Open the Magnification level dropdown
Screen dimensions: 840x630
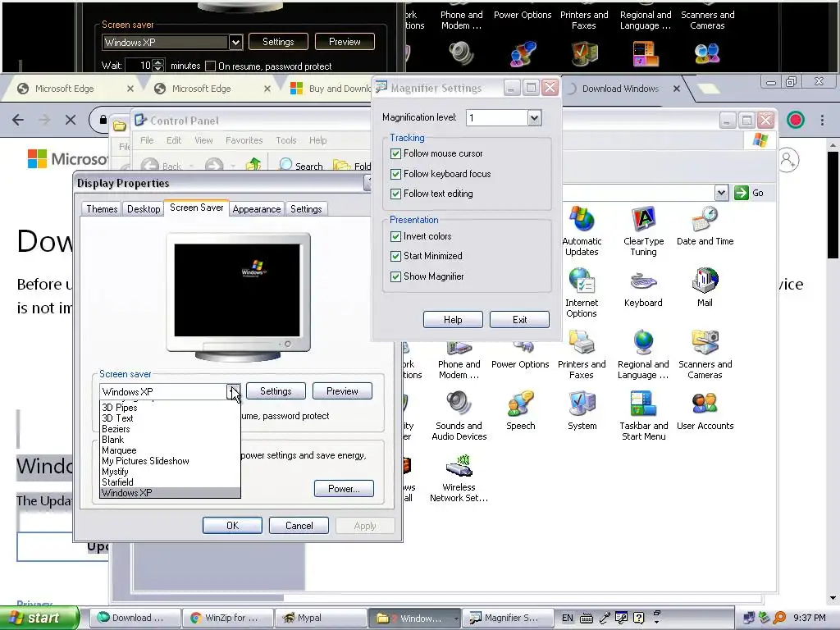tap(534, 118)
